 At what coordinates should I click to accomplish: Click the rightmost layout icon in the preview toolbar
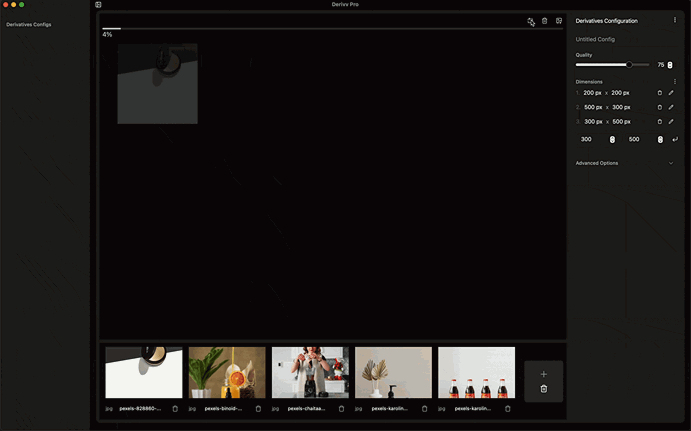(x=559, y=21)
